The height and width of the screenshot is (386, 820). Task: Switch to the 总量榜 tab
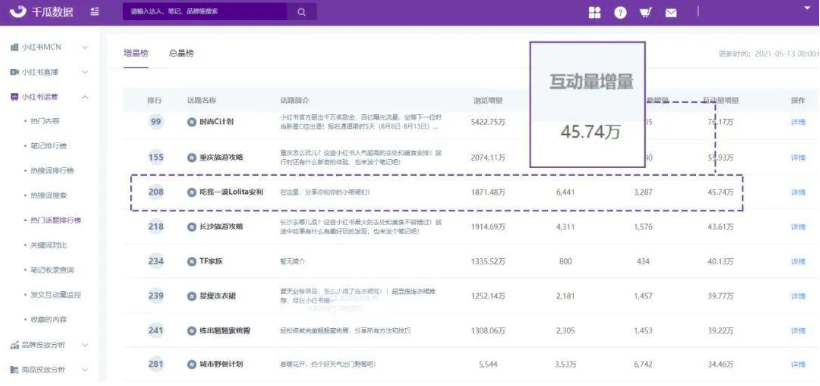coord(181,53)
